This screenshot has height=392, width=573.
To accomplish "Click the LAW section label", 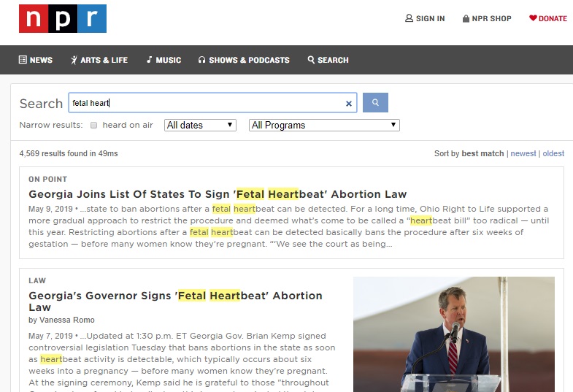I will click(x=37, y=280).
